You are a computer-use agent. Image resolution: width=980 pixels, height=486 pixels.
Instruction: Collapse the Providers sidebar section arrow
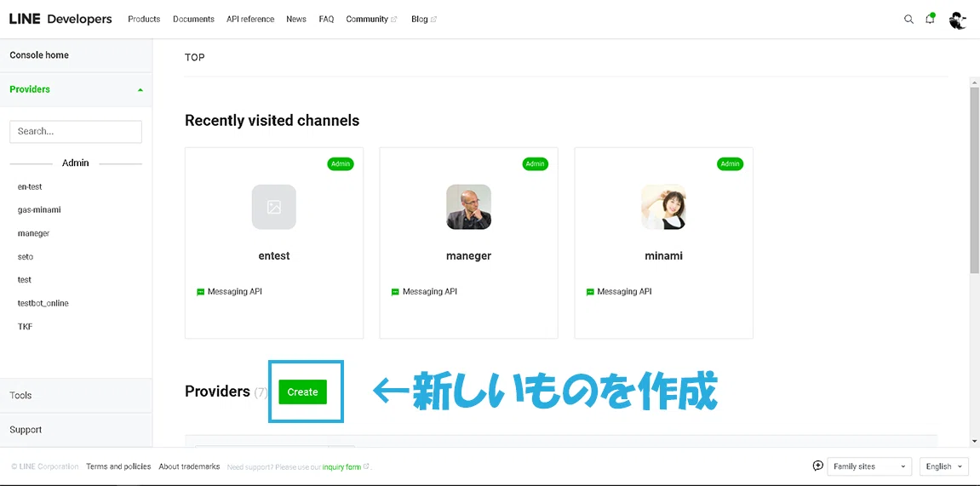[x=140, y=90]
